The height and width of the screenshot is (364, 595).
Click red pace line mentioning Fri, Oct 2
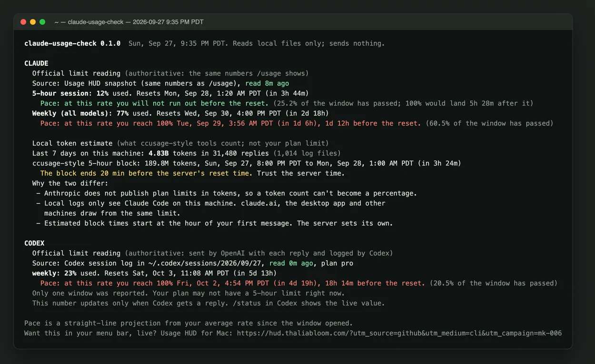233,283
